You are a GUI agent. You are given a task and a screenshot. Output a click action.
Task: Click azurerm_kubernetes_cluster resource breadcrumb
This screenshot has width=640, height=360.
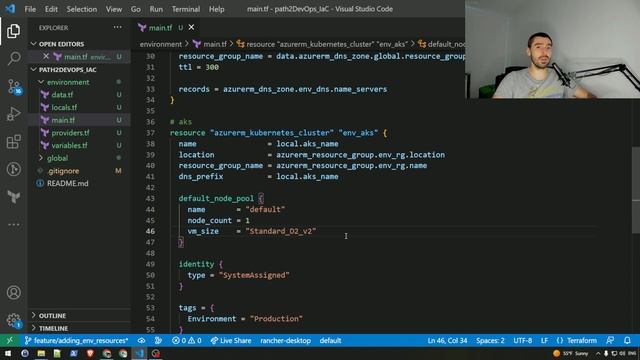click(x=322, y=44)
